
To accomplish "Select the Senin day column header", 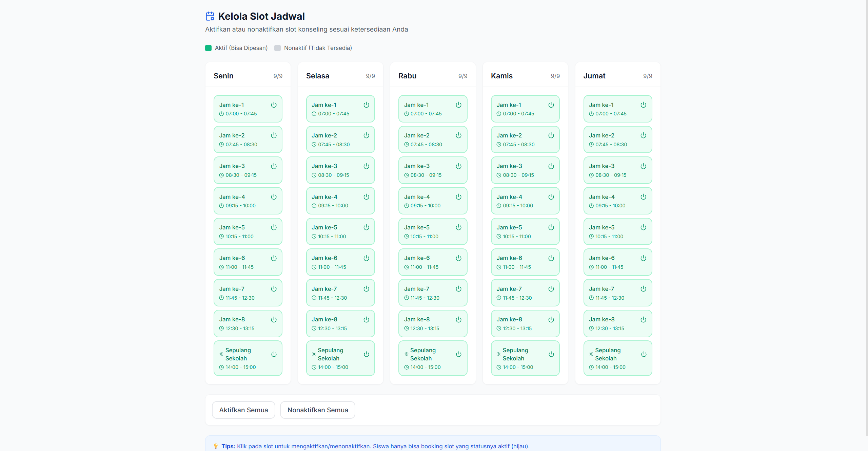I will point(223,76).
